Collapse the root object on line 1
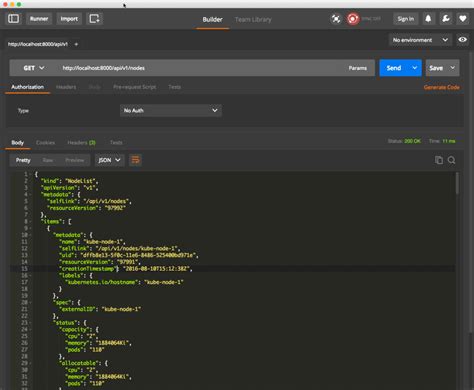The height and width of the screenshot is (390, 474). tap(31, 174)
